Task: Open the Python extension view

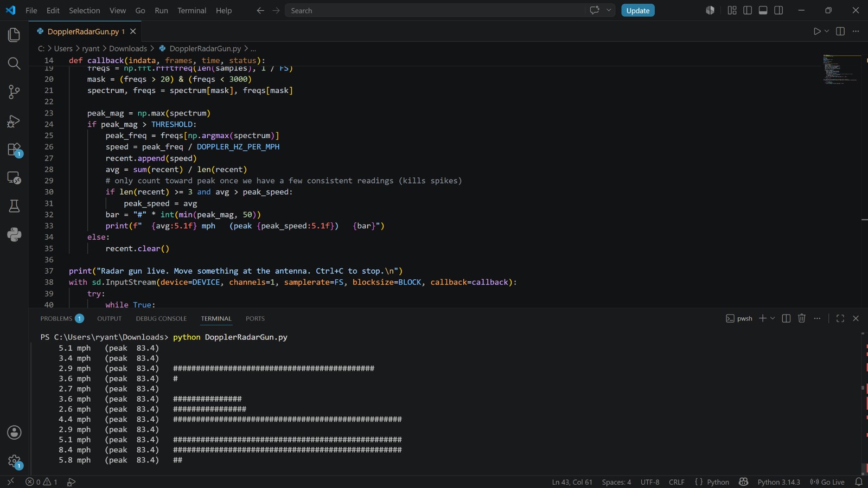Action: [14, 235]
